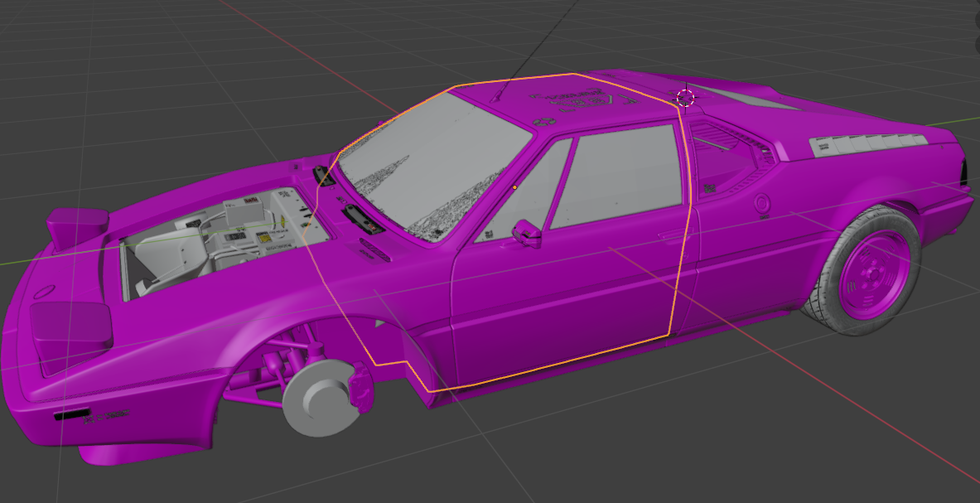Click the black slot on front bumper
980x503 pixels.
click(73, 414)
